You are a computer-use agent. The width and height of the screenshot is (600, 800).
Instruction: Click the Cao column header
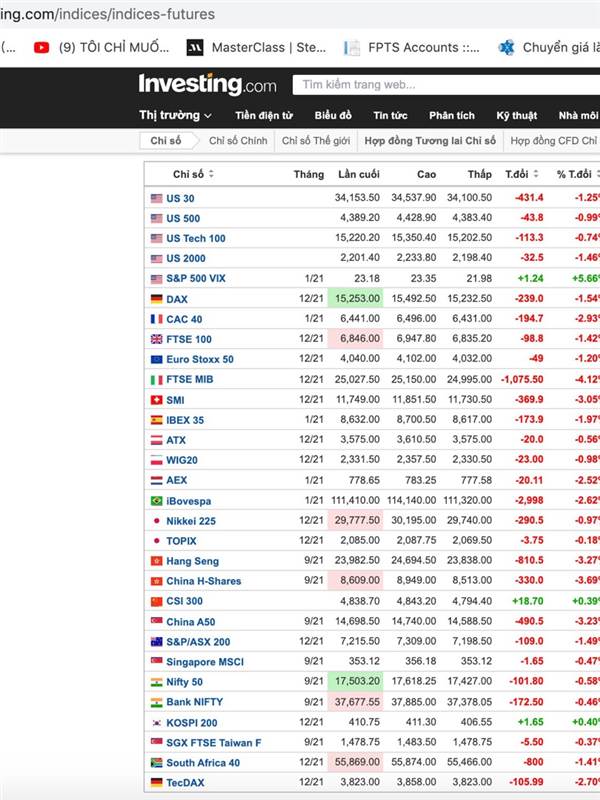point(427,174)
